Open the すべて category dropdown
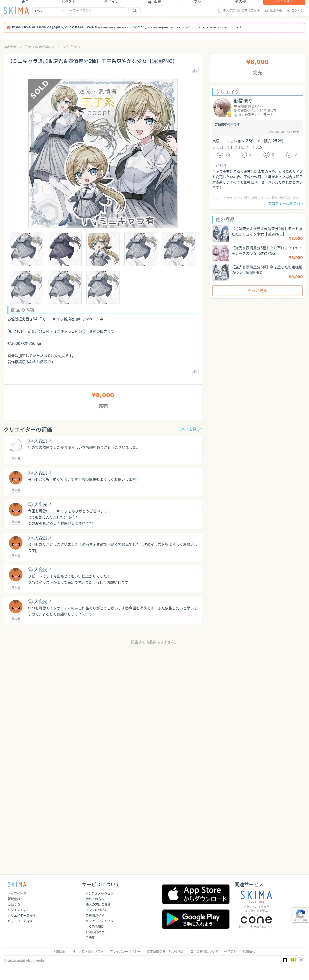The image size is (309, 980). coord(49,11)
